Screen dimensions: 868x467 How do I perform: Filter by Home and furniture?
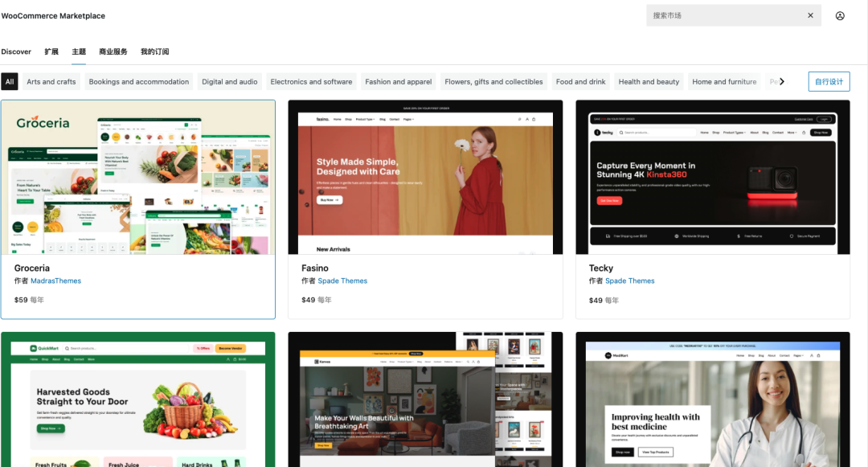click(x=724, y=81)
